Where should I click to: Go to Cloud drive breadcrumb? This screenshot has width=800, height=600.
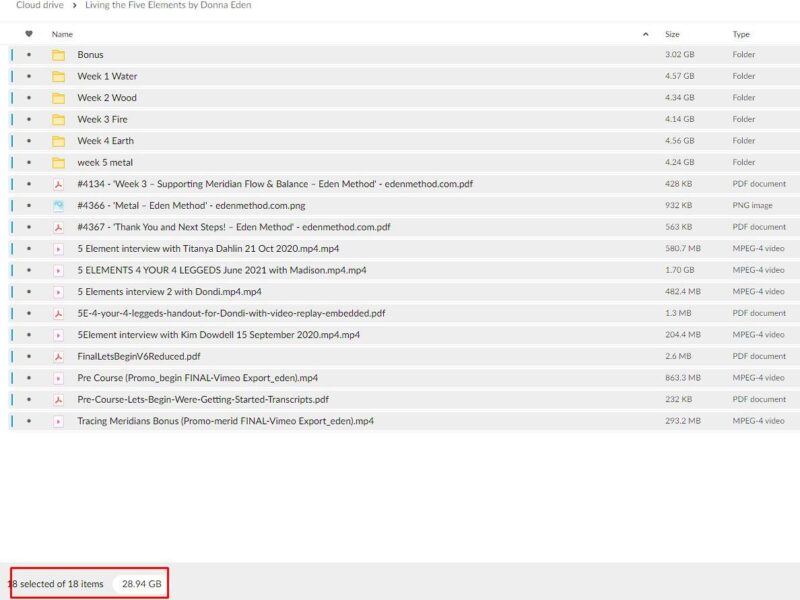[39, 6]
